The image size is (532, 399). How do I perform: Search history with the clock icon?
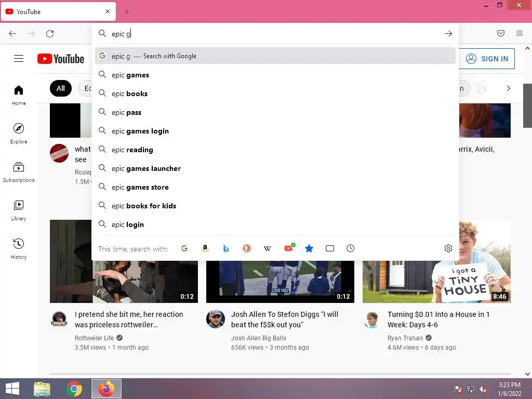tap(351, 248)
